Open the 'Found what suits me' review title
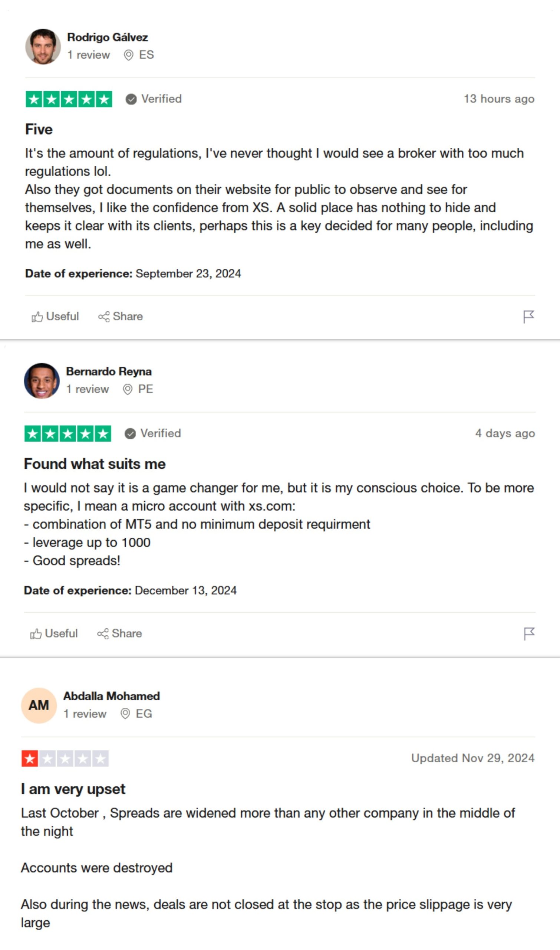The height and width of the screenshot is (950, 560). tap(95, 464)
